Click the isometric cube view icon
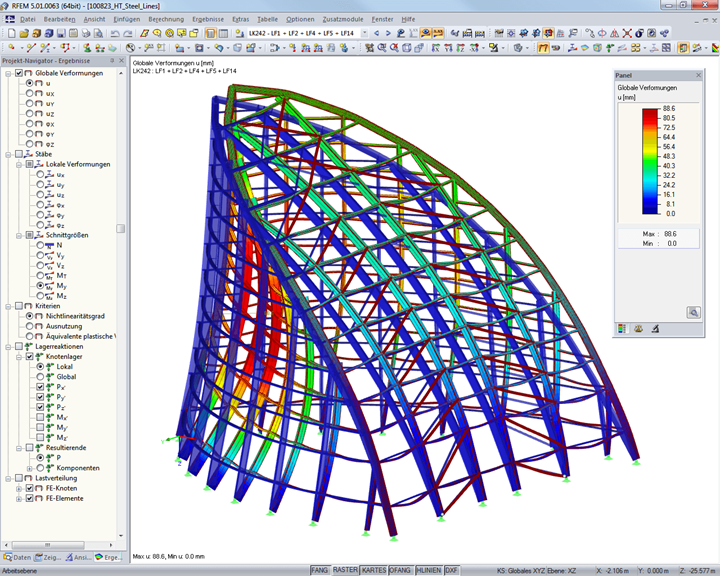 pyautogui.click(x=407, y=47)
